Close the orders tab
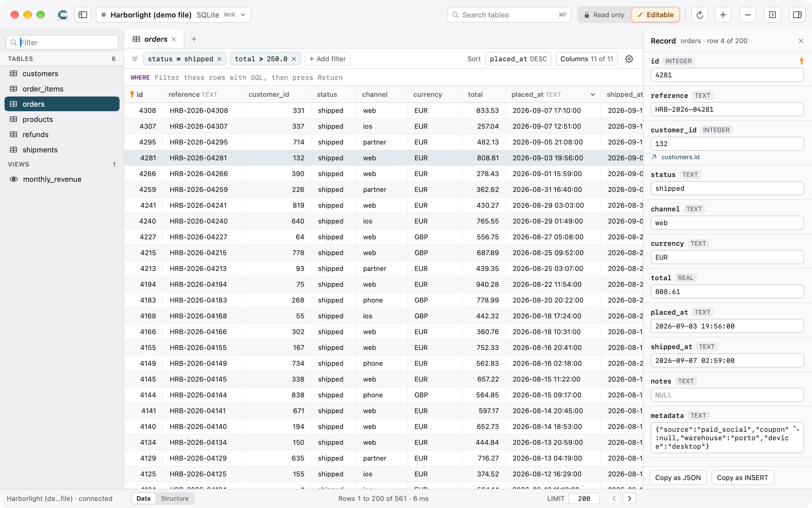812x508 pixels. [174, 39]
